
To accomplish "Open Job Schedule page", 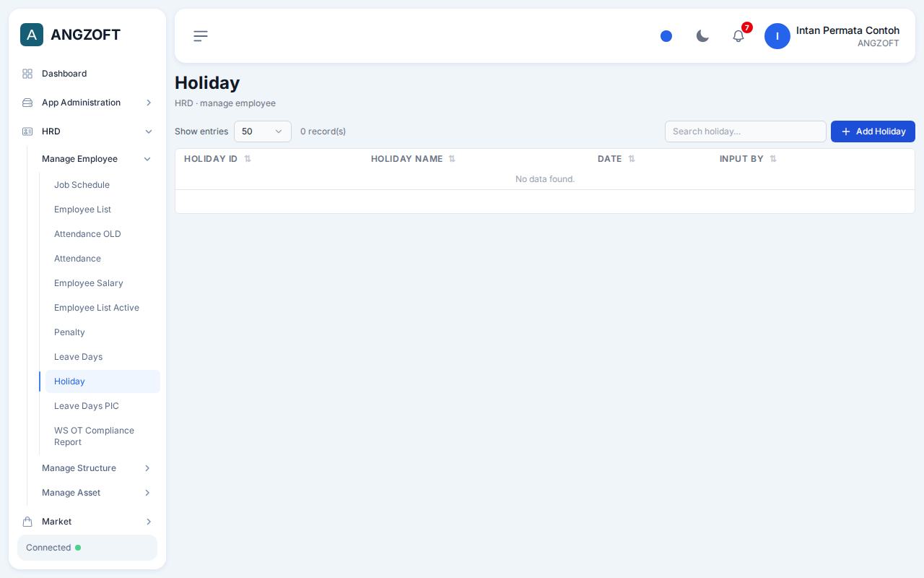I will [103, 185].
